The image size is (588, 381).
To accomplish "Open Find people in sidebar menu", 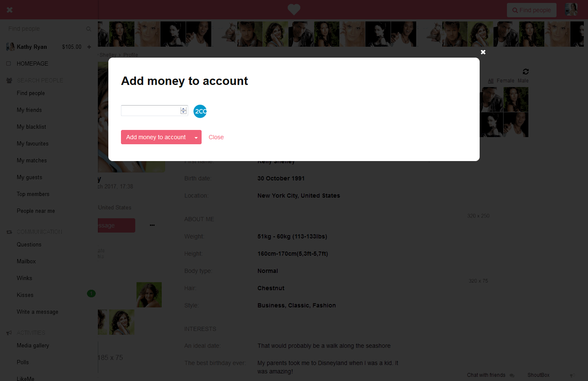I will coord(31,93).
